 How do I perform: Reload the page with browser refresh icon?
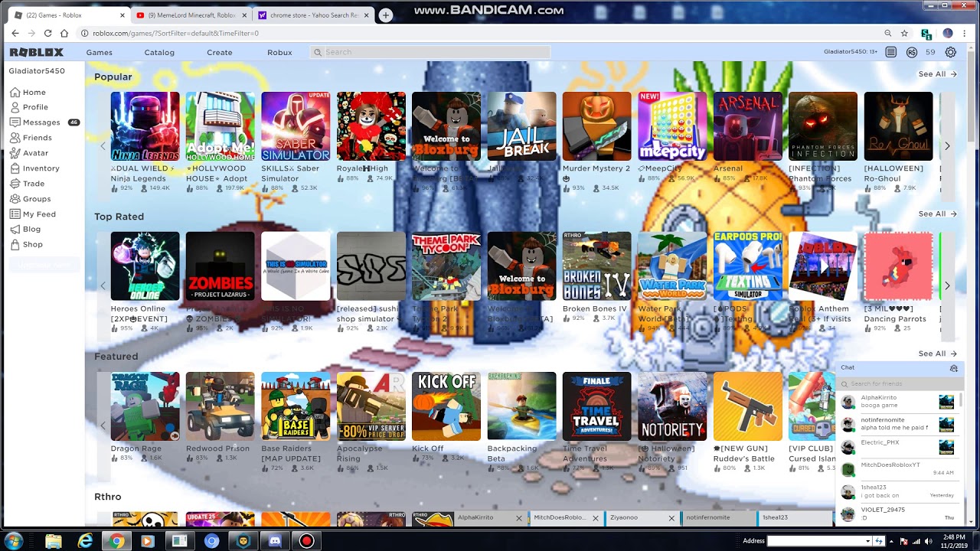(47, 33)
